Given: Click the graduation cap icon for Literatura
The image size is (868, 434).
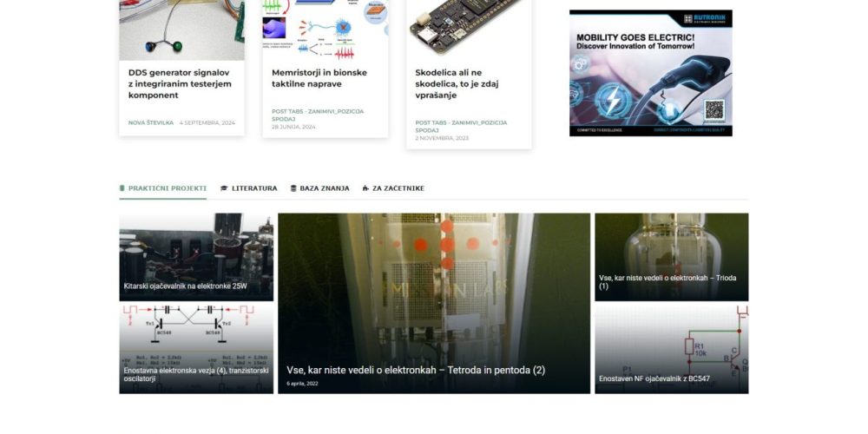Looking at the screenshot, I should click(x=224, y=188).
